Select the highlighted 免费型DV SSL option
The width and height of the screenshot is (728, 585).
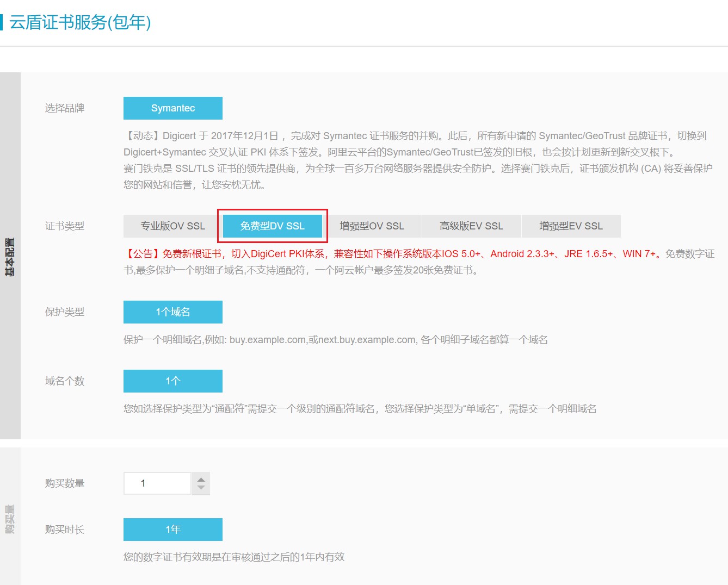[272, 226]
